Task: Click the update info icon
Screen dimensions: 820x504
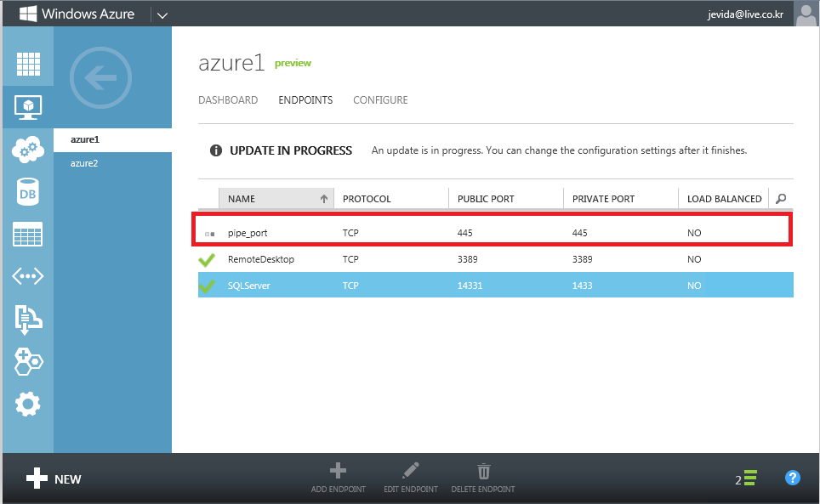Action: point(216,150)
